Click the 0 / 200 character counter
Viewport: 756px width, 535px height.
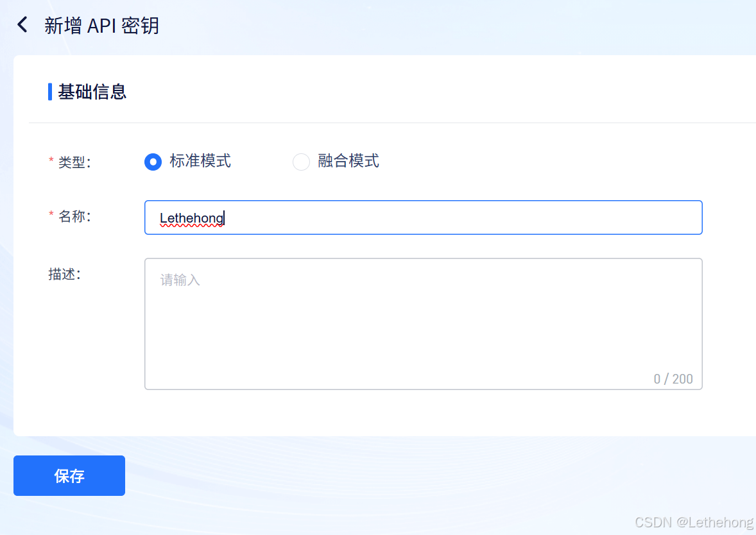pos(673,379)
